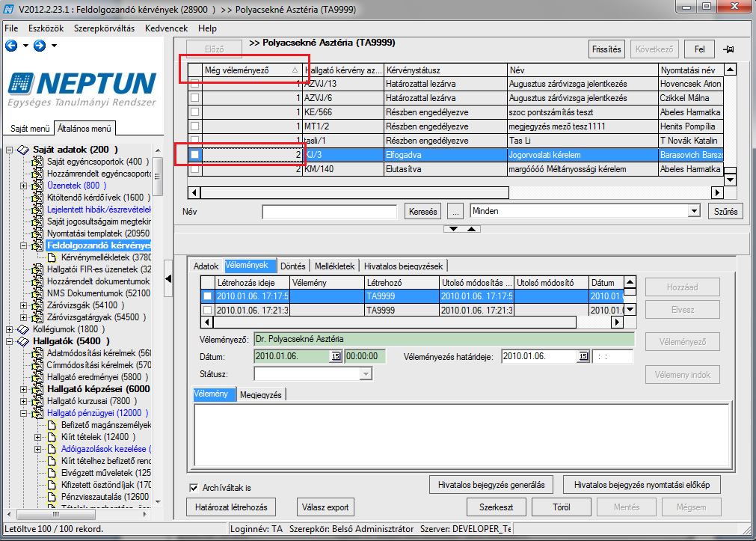This screenshot has width=756, height=541.
Task: Click icon beside Hallgató pénzügyei (12000)
Action: [x=37, y=413]
